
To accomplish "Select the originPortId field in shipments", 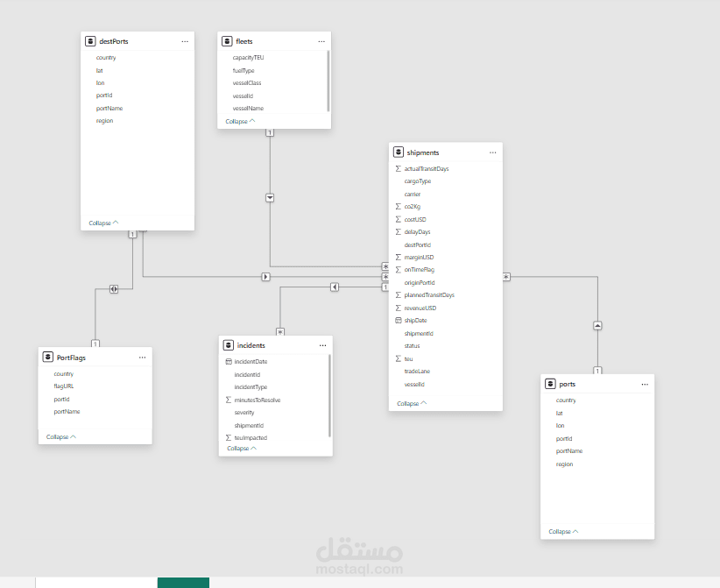I will point(420,282).
